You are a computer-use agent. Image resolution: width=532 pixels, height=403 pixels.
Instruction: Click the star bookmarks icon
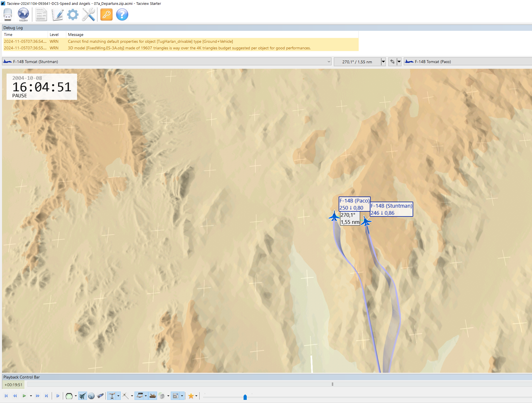click(191, 396)
